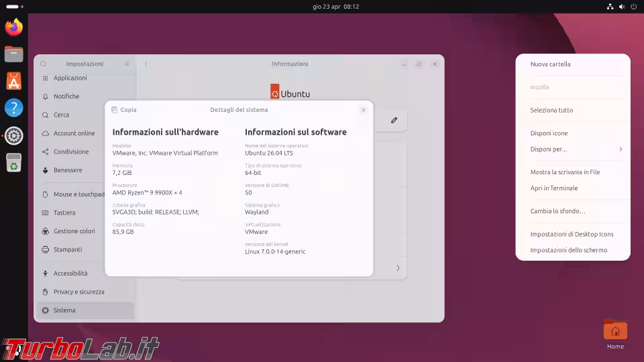
Task: Click the pencil edit icon for device name
Action: click(394, 121)
